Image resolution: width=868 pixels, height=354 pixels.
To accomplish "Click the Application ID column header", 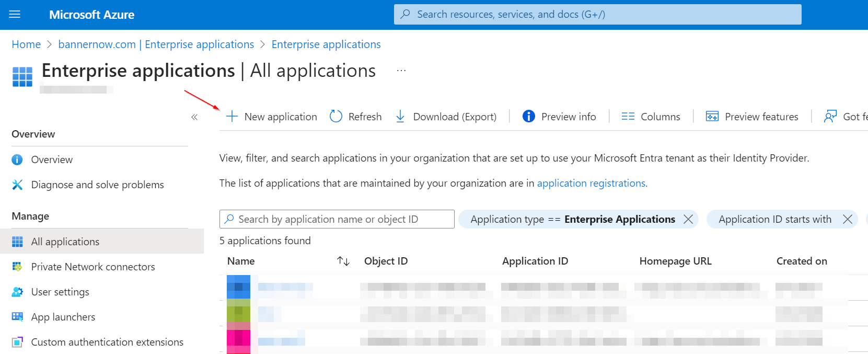I will tap(535, 261).
